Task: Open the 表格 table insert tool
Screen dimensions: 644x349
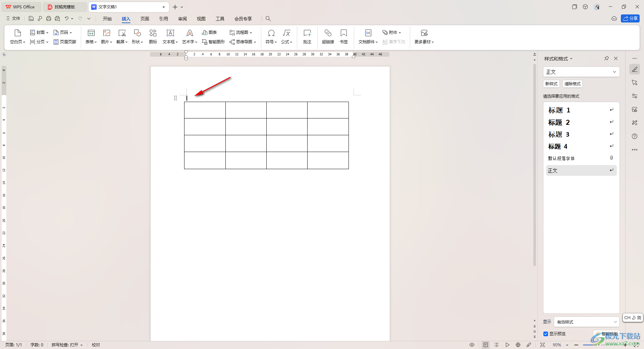Action: [x=91, y=36]
